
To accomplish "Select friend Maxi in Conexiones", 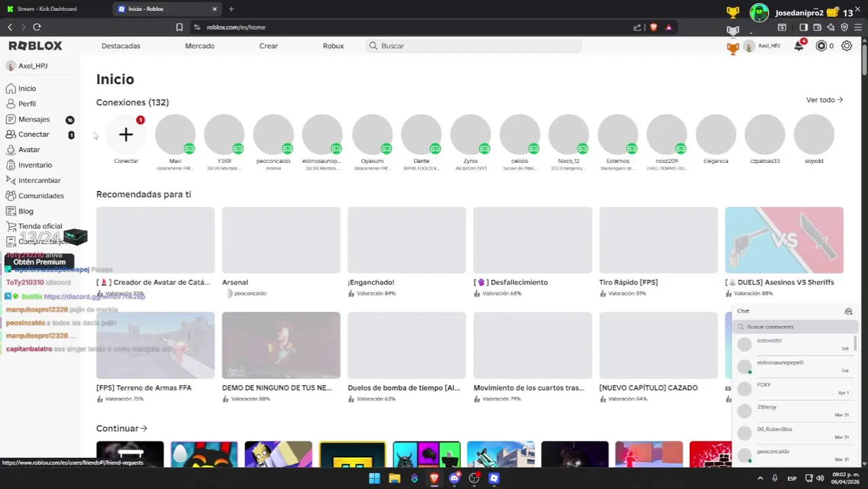I will tap(175, 141).
